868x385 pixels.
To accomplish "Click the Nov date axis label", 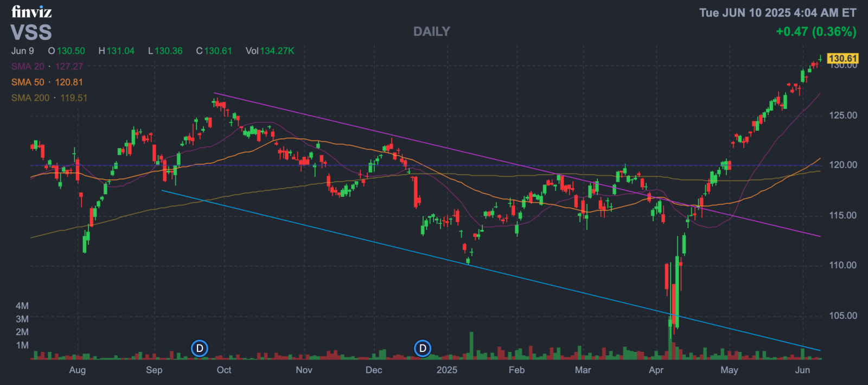I will 304,370.
